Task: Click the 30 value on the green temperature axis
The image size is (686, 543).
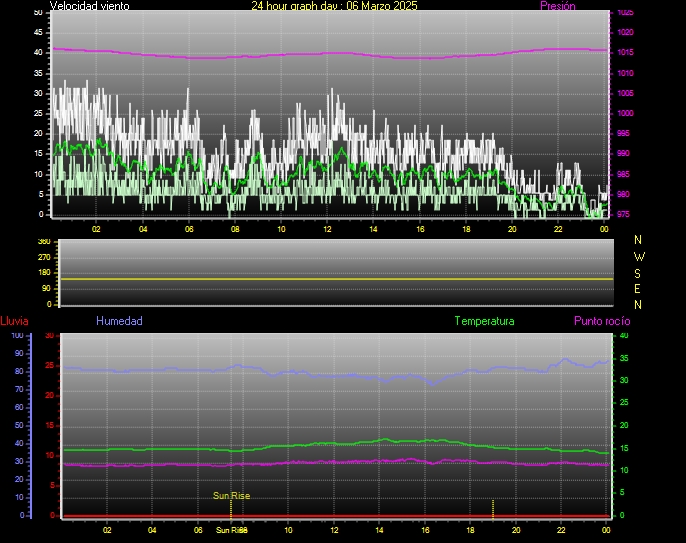Action: tap(624, 380)
